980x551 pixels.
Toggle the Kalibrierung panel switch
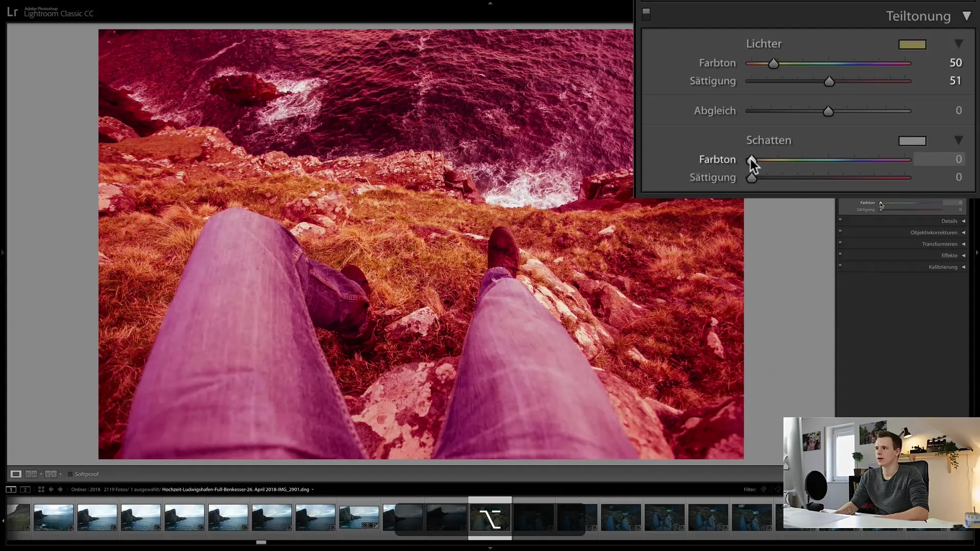[840, 265]
